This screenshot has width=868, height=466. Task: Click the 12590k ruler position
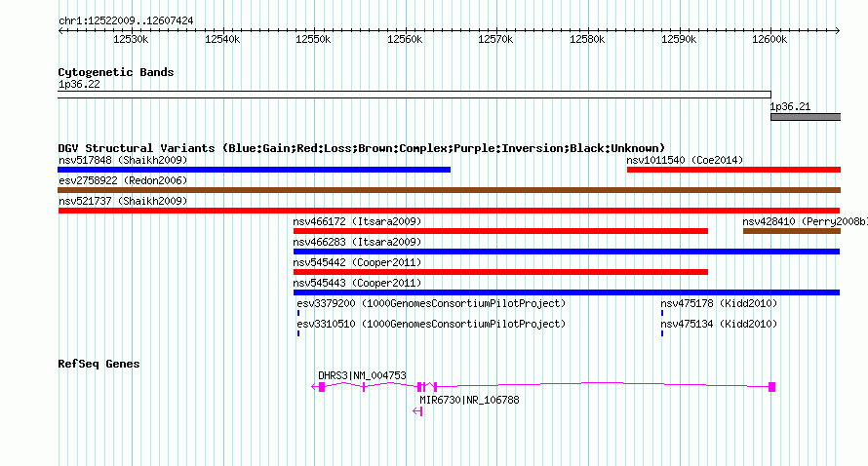pos(679,39)
